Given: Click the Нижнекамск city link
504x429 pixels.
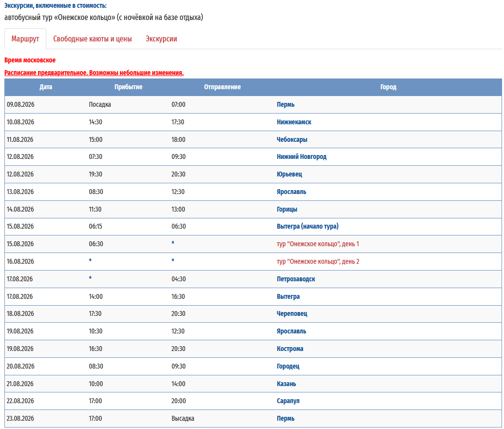Looking at the screenshot, I should 294,122.
